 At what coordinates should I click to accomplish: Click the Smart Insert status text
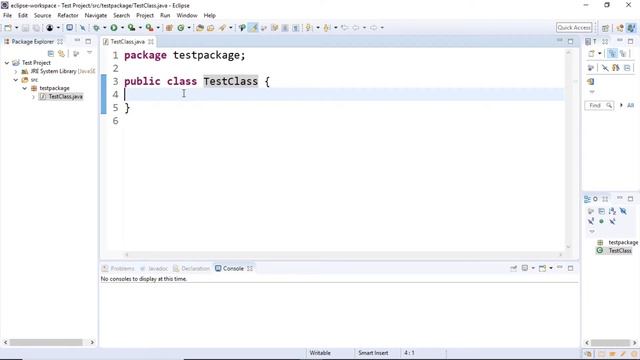373,353
